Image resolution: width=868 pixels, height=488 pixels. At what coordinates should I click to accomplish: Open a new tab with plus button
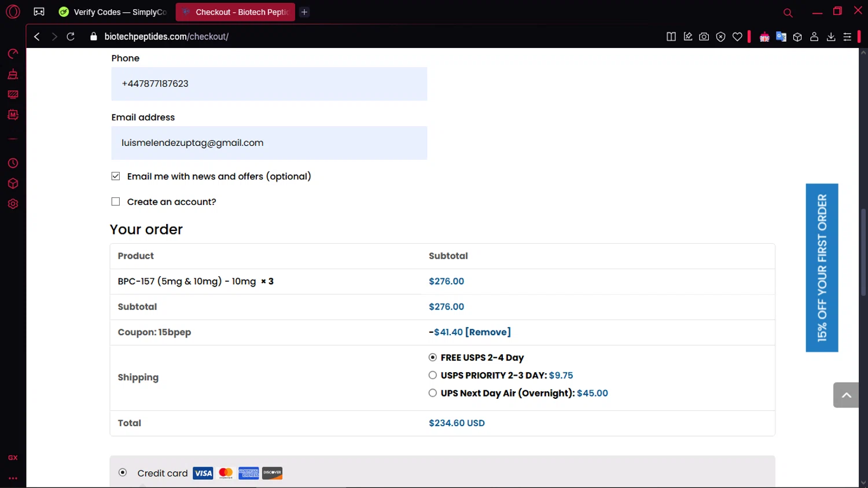pyautogui.click(x=304, y=12)
